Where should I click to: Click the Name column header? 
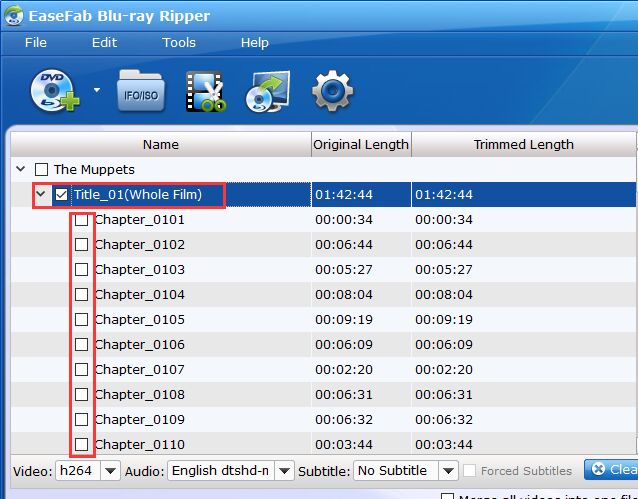161,144
